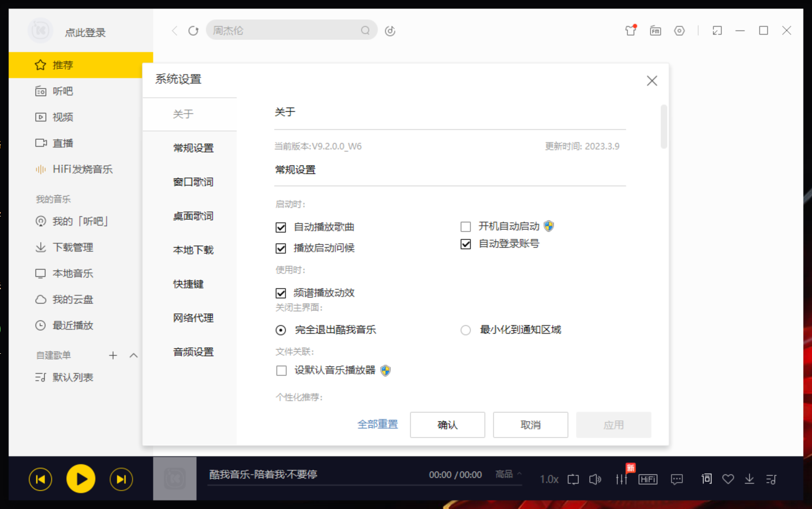
Task: Click the 取消 button
Action: [530, 425]
